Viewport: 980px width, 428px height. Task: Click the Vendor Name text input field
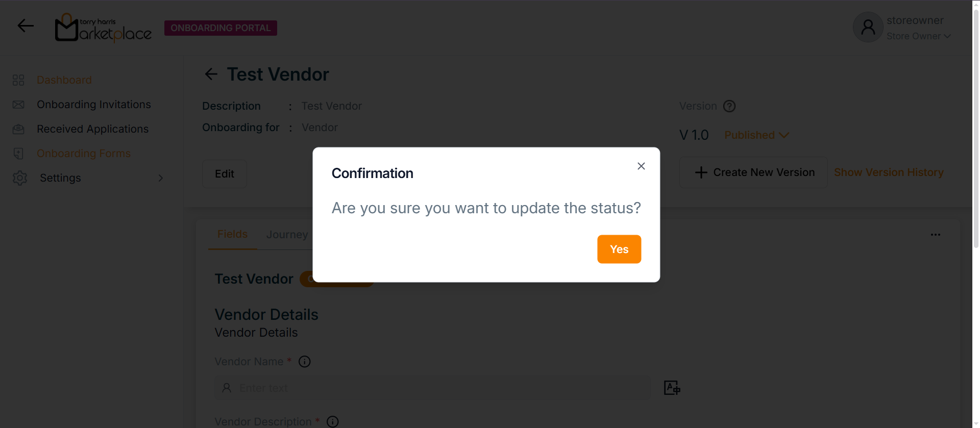point(433,388)
